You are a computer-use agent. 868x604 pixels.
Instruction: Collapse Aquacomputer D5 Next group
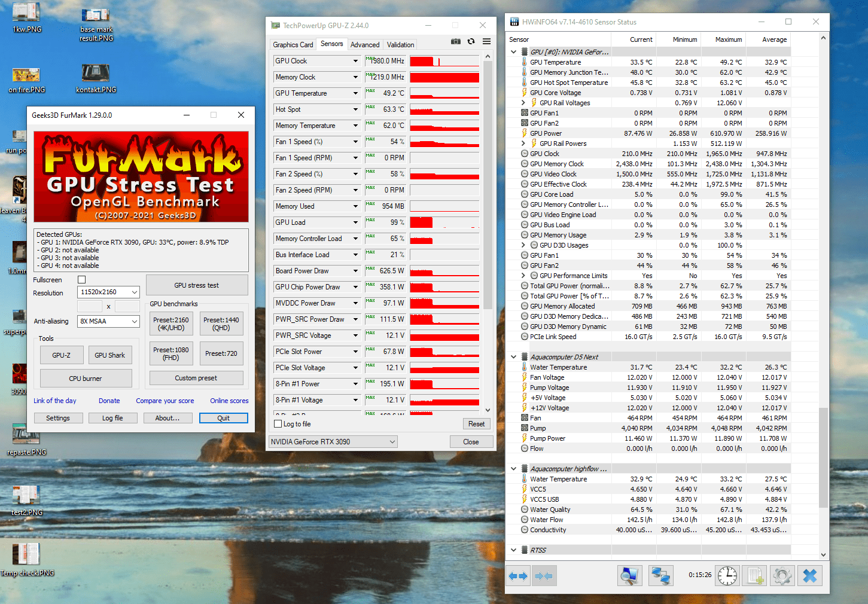point(513,357)
